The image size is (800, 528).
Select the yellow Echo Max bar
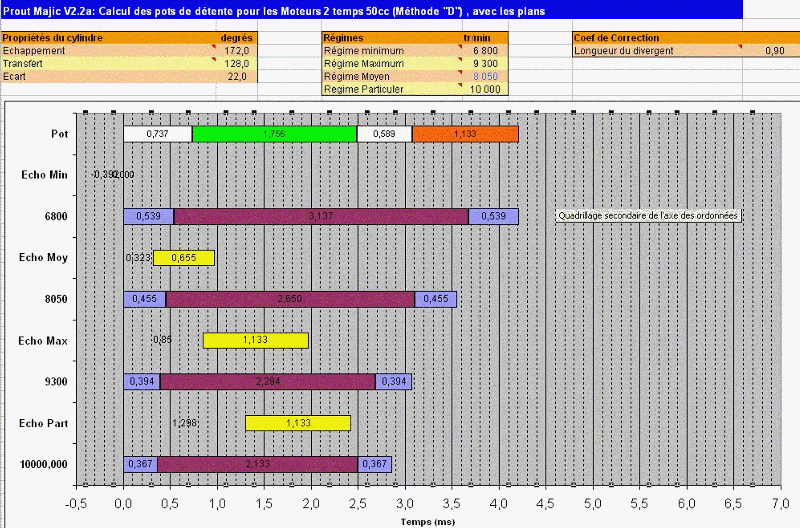click(255, 340)
